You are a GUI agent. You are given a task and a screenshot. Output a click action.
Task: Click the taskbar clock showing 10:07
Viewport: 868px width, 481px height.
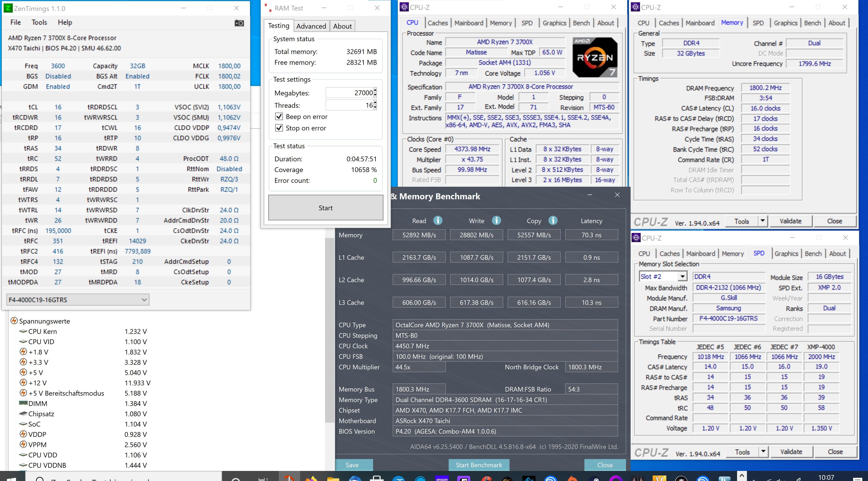(x=826, y=477)
